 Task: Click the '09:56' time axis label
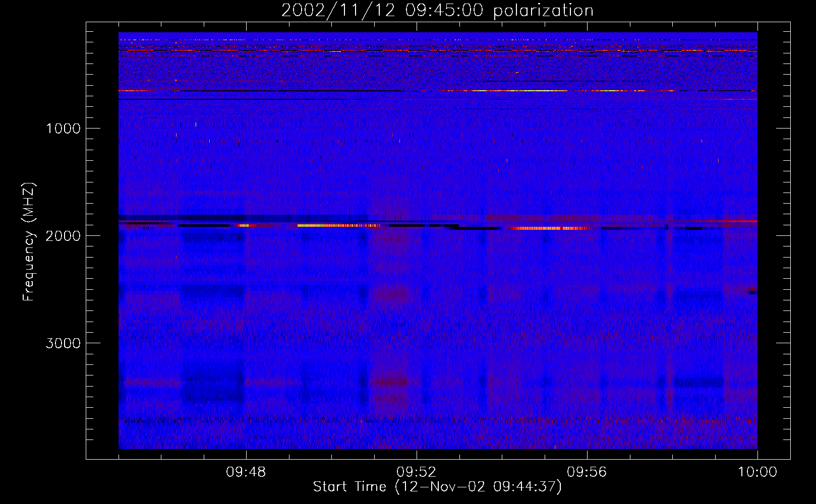point(587,472)
